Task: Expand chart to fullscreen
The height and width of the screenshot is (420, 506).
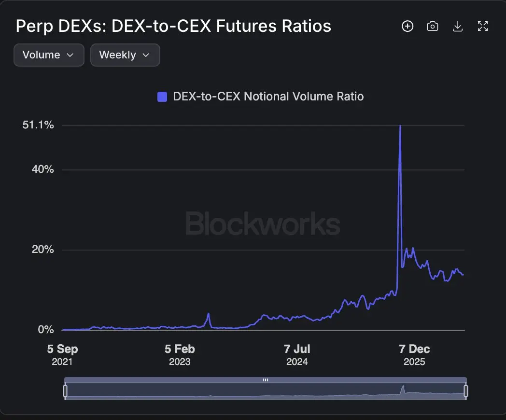Action: tap(483, 26)
